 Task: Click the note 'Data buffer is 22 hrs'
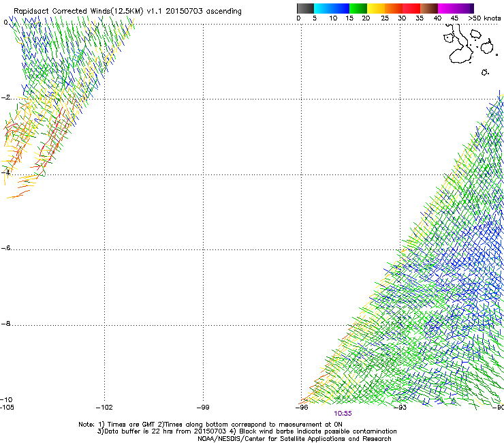(x=140, y=431)
